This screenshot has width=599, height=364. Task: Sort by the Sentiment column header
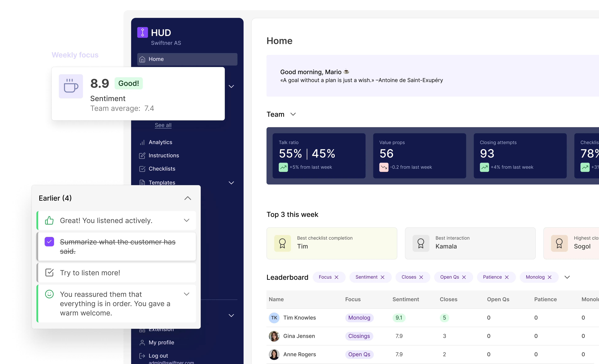click(x=406, y=300)
